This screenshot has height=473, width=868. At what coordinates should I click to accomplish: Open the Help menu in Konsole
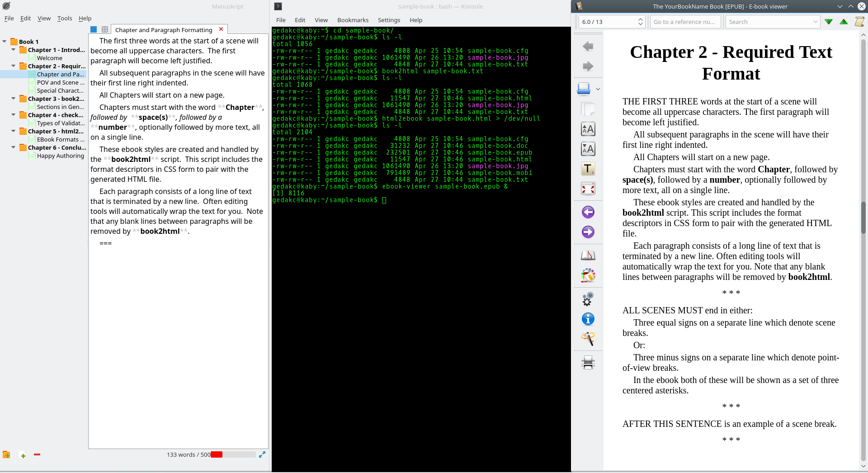pos(416,20)
